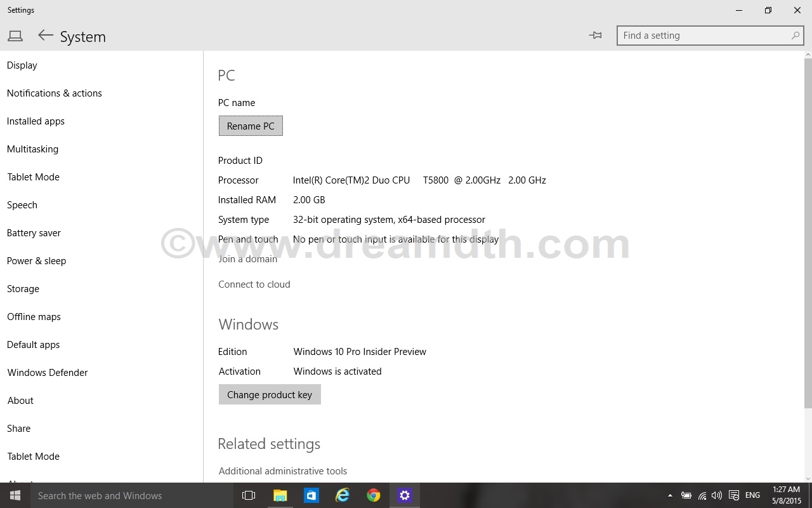Click the scrollbar up arrow
The height and width of the screenshot is (508, 812).
(808, 54)
